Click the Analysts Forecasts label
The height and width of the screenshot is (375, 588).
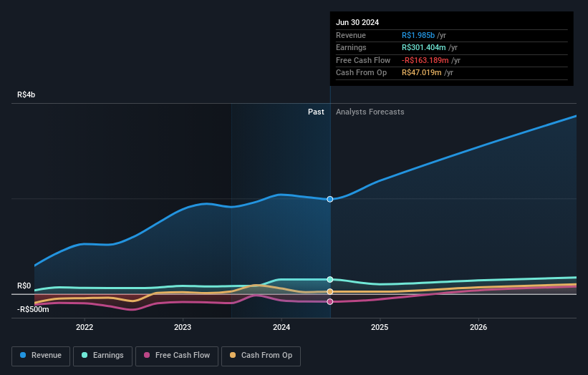(370, 112)
